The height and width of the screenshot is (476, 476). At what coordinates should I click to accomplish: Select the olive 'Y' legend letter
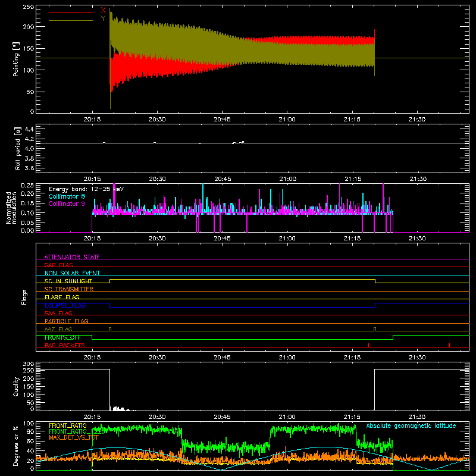(x=103, y=18)
